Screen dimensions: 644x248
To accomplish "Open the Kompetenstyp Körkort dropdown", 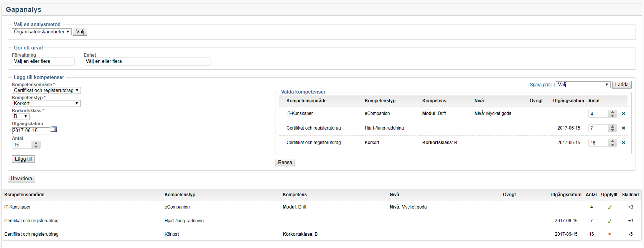I will [x=46, y=103].
